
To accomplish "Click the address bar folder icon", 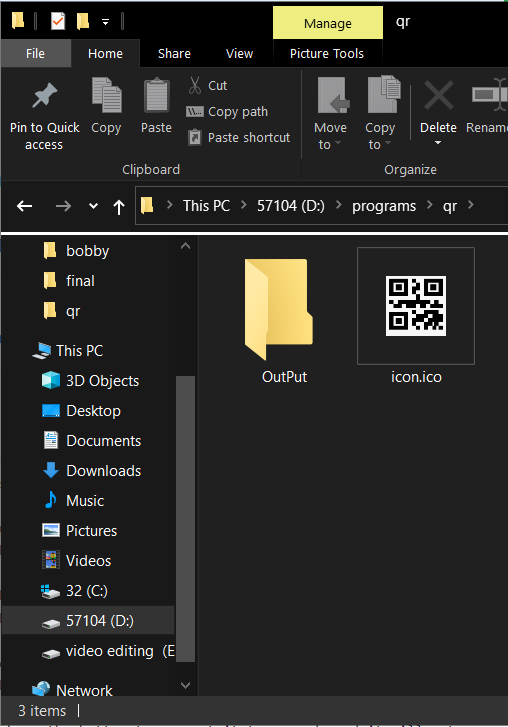I will coord(147,205).
